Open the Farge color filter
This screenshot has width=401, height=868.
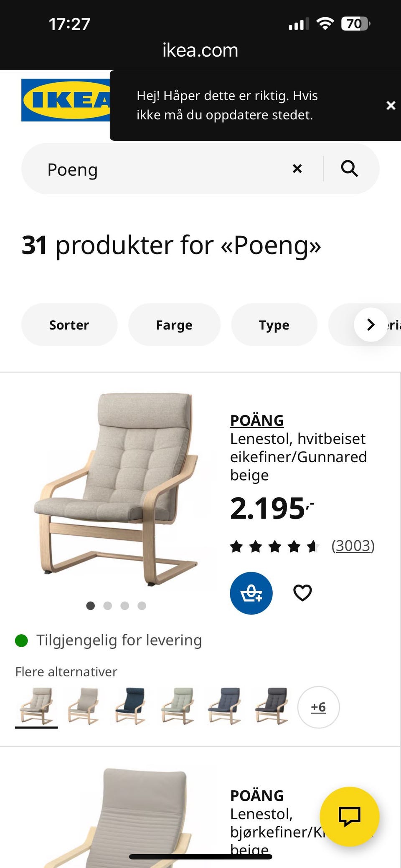174,324
